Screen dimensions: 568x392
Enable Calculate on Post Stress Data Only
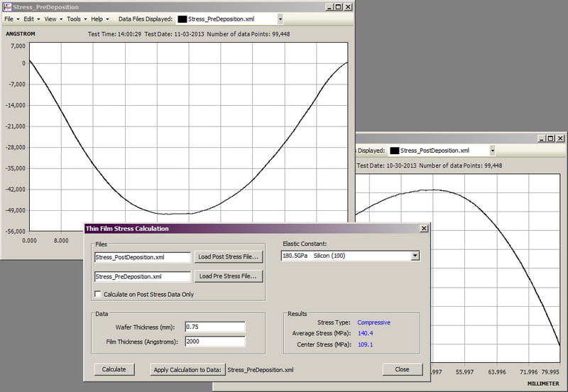coord(98,294)
